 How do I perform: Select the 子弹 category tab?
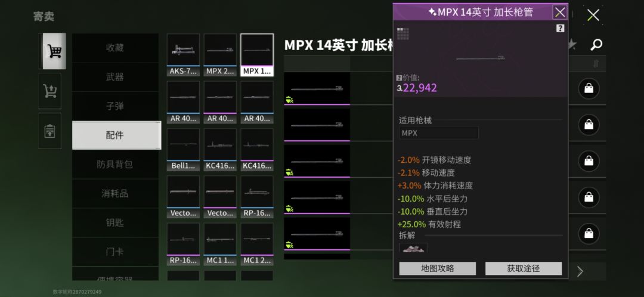tap(115, 106)
